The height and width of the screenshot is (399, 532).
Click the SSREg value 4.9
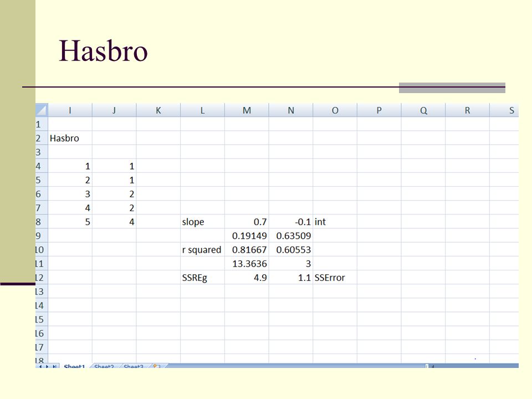coord(247,278)
